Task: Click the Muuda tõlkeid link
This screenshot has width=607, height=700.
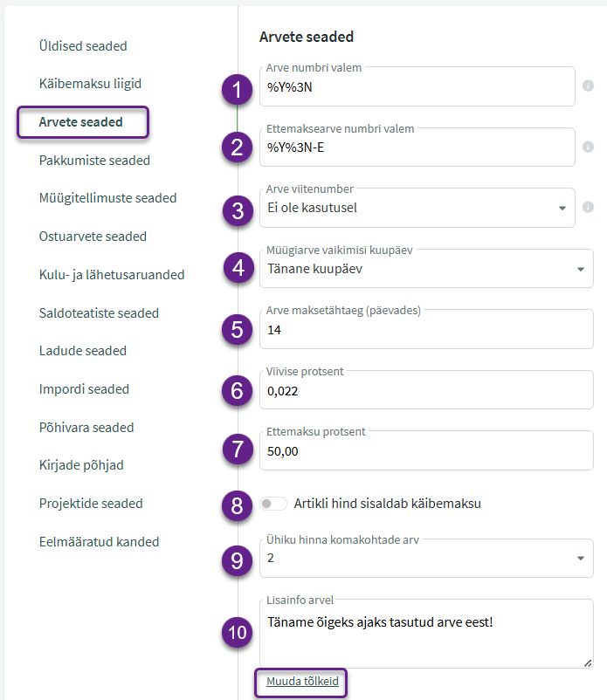Action: [302, 682]
